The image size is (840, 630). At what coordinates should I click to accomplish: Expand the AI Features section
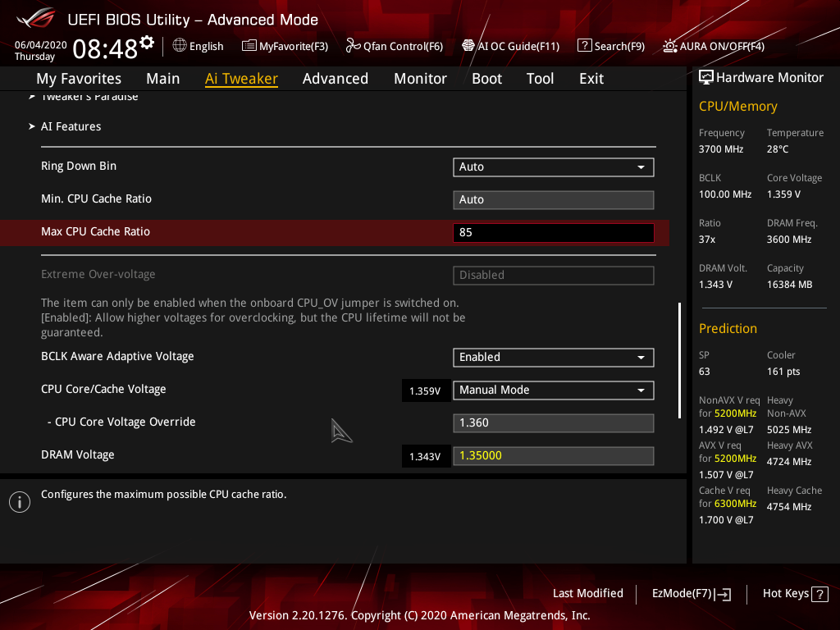point(71,126)
